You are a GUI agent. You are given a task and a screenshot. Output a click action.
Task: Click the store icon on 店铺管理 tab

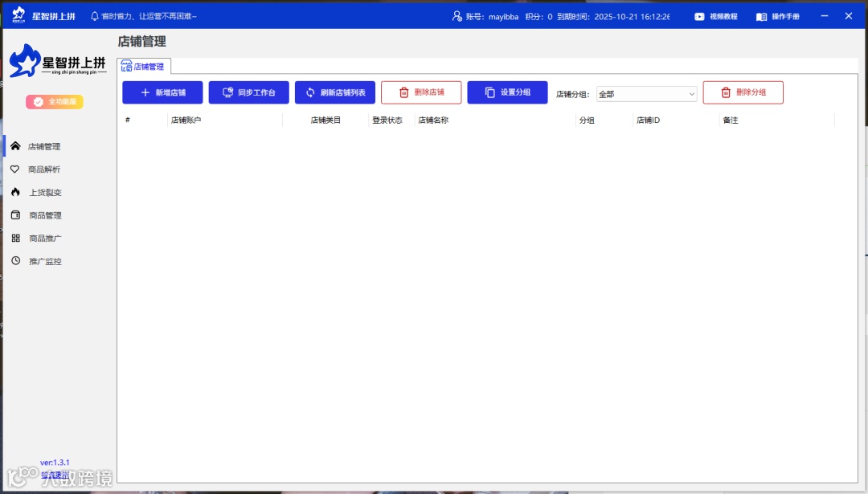point(126,67)
